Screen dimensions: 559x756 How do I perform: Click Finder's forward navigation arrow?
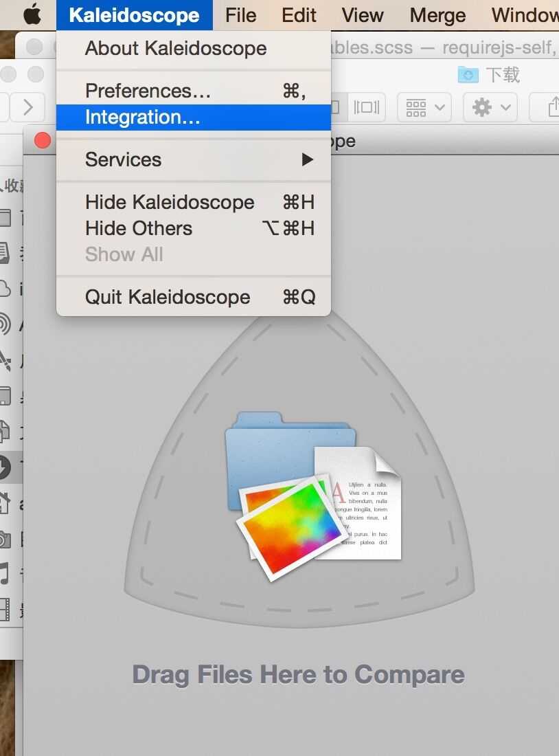click(28, 107)
